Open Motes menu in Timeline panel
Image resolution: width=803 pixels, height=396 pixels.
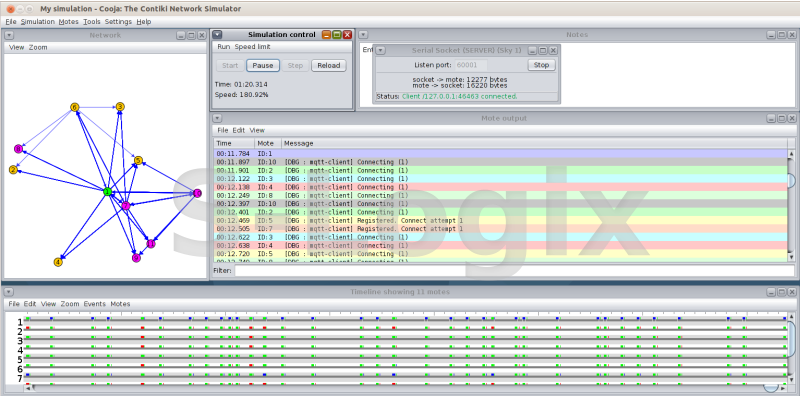point(120,304)
